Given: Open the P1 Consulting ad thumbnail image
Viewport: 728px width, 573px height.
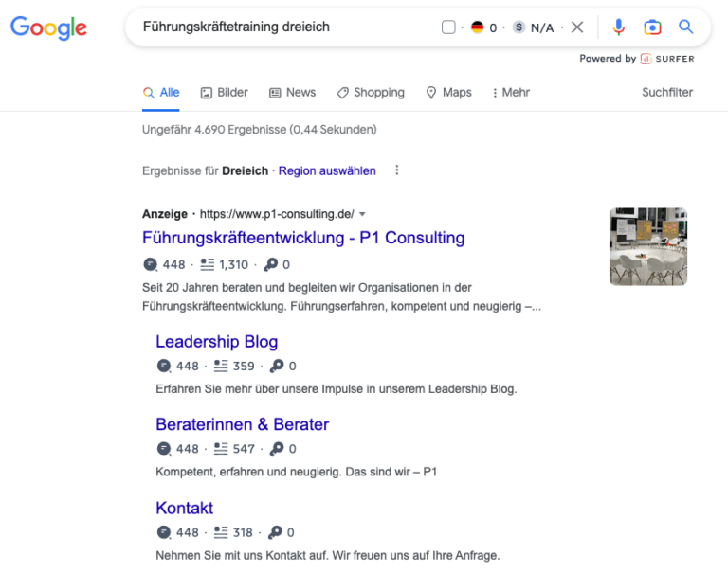Looking at the screenshot, I should click(648, 246).
